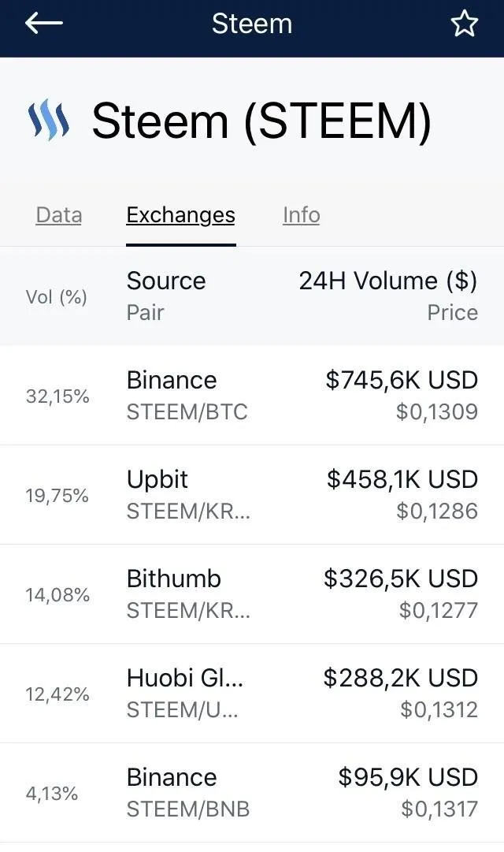The width and height of the screenshot is (504, 852).
Task: Open the Upbit exchange row
Action: point(252,495)
